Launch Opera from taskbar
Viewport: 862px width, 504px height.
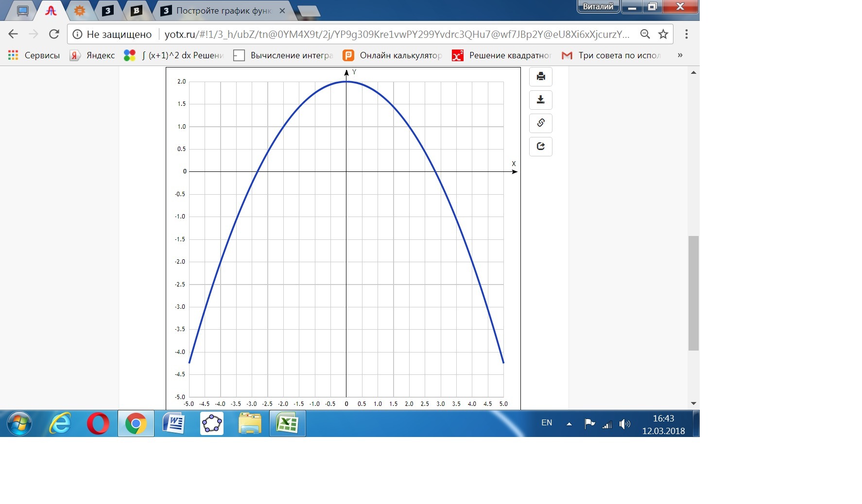click(98, 424)
